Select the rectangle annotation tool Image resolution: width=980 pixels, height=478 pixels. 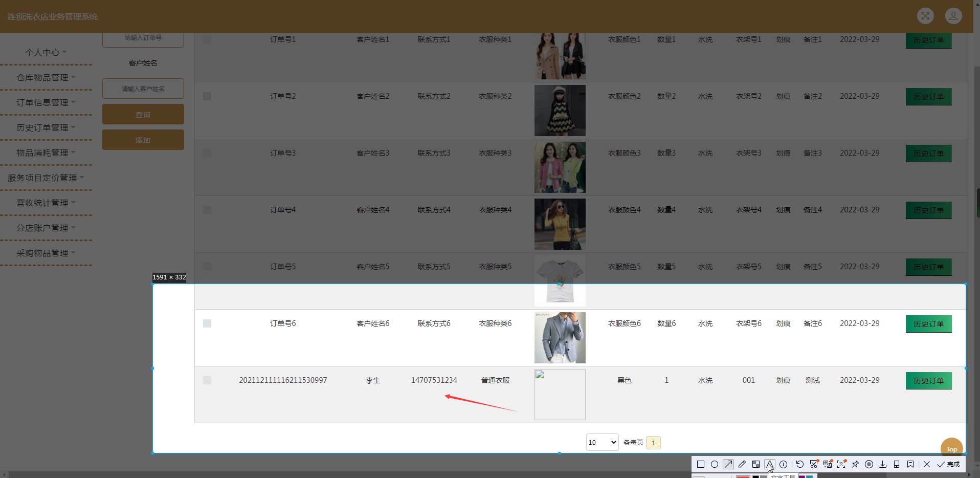[701, 464]
